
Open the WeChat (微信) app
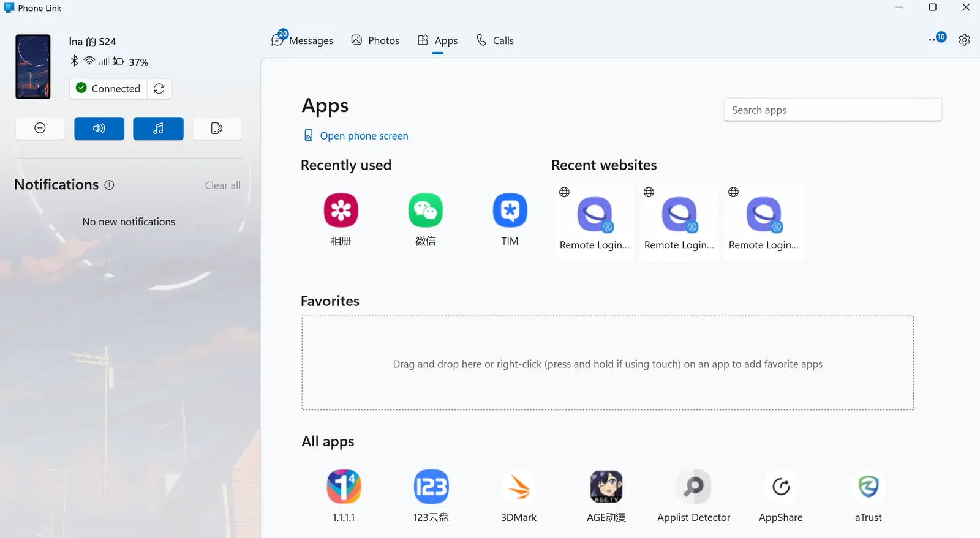pyautogui.click(x=425, y=211)
